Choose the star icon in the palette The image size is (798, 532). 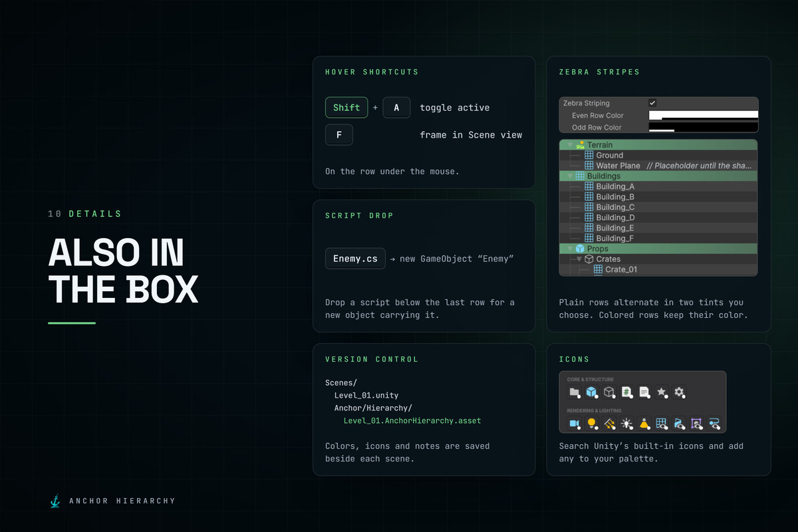(662, 392)
